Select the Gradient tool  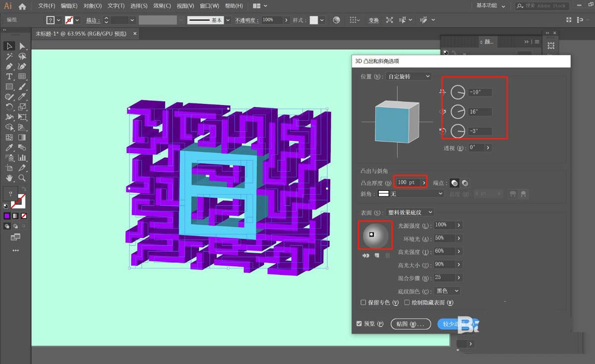point(22,137)
